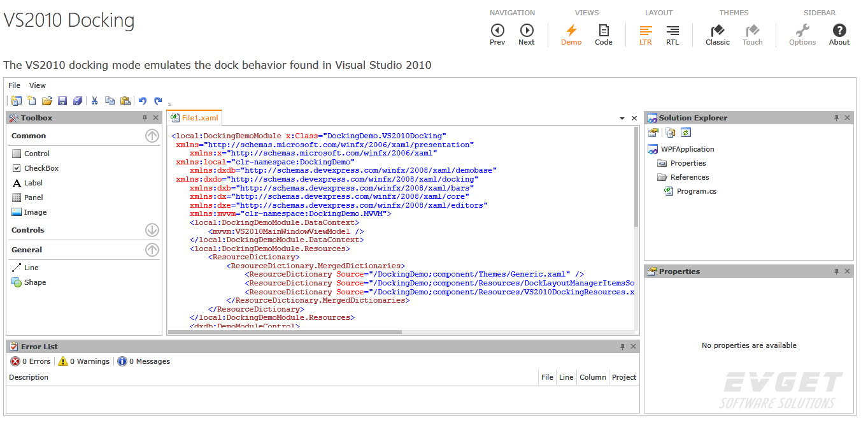
Task: Close the Toolbox panel
Action: pos(156,118)
